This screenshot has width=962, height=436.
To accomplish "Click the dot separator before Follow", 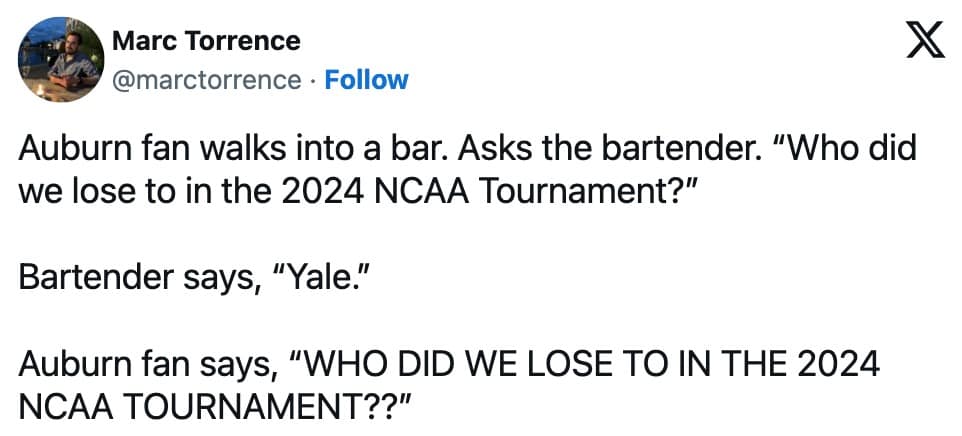I will (x=312, y=79).
